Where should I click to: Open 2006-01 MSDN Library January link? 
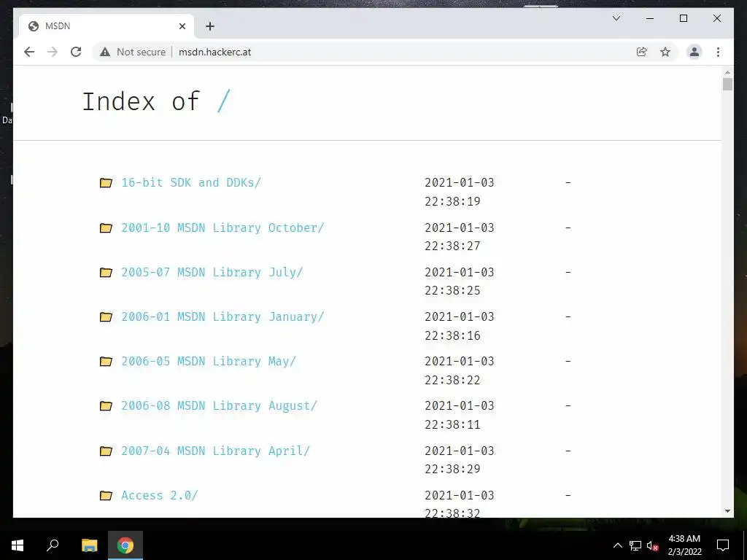[x=222, y=316]
